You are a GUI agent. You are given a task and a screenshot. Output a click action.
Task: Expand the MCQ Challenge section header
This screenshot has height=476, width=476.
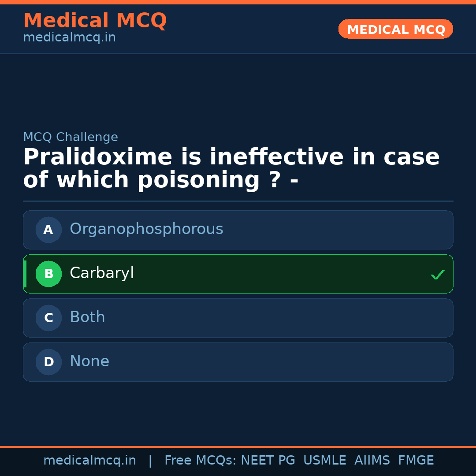(71, 137)
